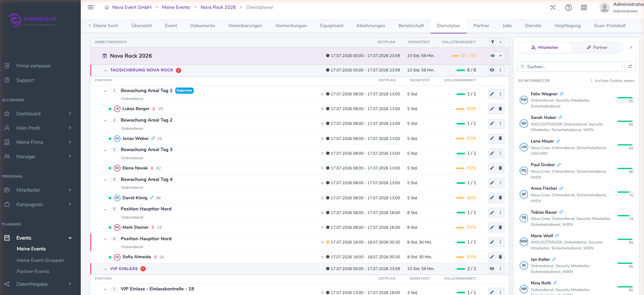Open filter settings icon next to search field
This screenshot has height=295, width=644.
(x=630, y=67)
